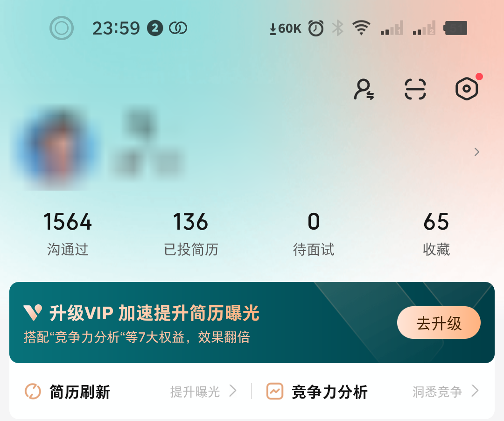The width and height of the screenshot is (504, 421).
Task: Open settings hexagon icon with red dot
Action: click(x=467, y=89)
